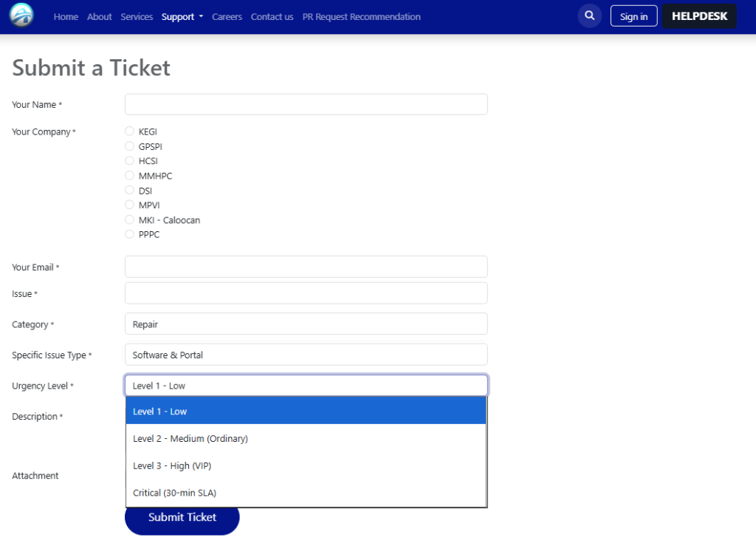Screen dimensions: 756x546
Task: Click the HELPDESK button
Action: [x=699, y=16]
